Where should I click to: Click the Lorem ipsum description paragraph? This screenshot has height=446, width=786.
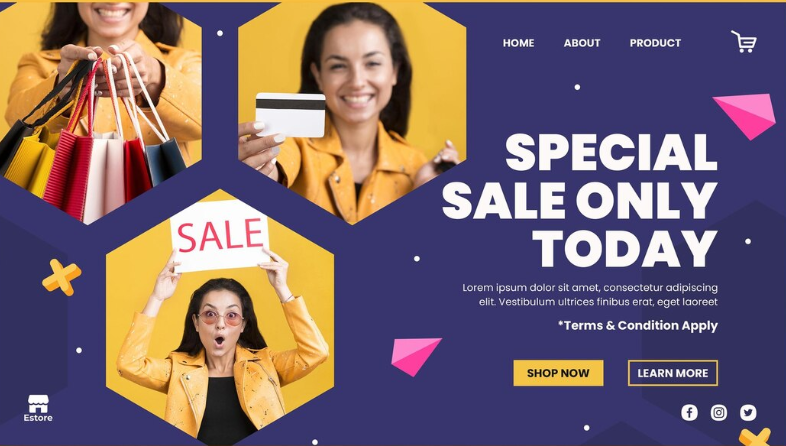[x=590, y=295]
